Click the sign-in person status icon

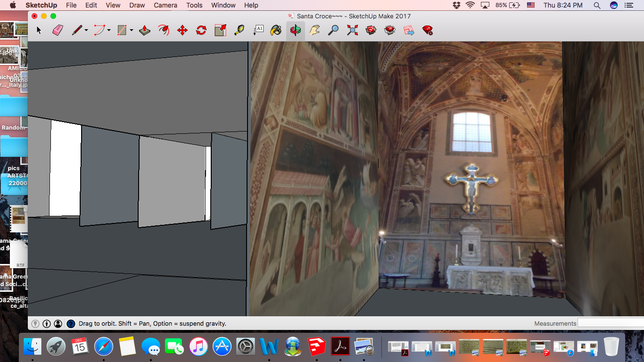[x=58, y=324]
